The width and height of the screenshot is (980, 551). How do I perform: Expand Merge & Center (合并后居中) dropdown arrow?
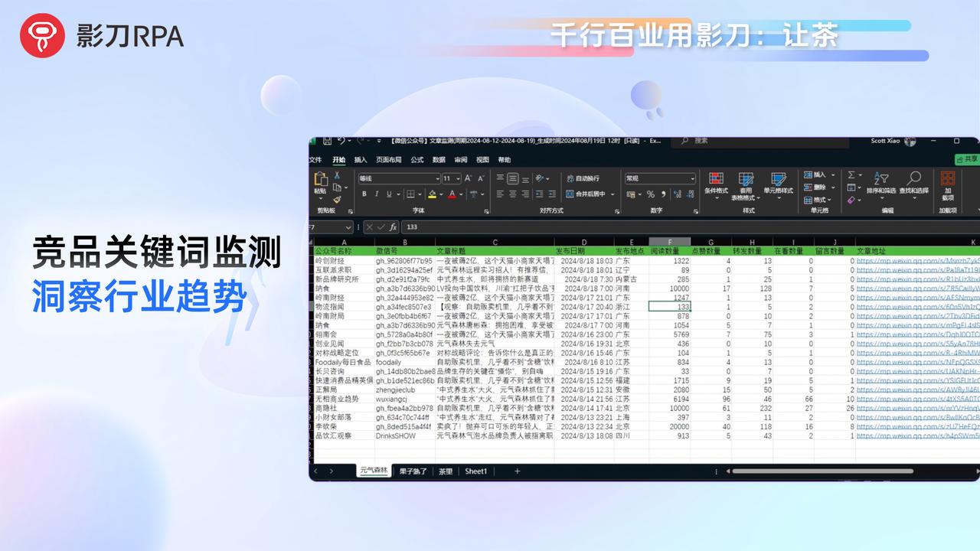click(612, 194)
